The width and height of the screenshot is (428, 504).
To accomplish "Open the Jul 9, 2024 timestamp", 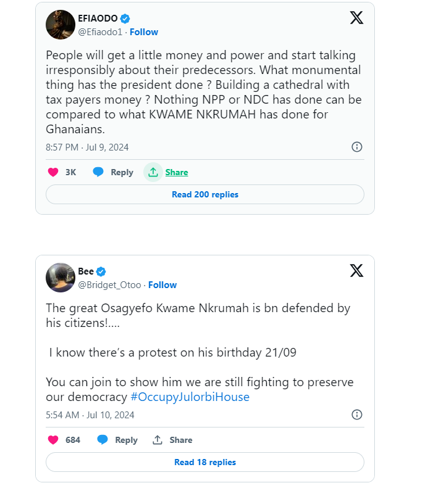I will (87, 147).
